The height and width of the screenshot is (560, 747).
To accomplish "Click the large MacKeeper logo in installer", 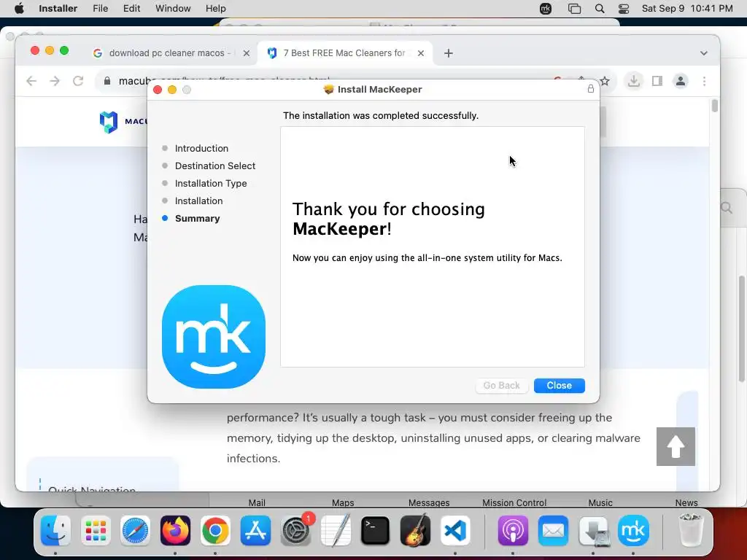I will [x=214, y=336].
